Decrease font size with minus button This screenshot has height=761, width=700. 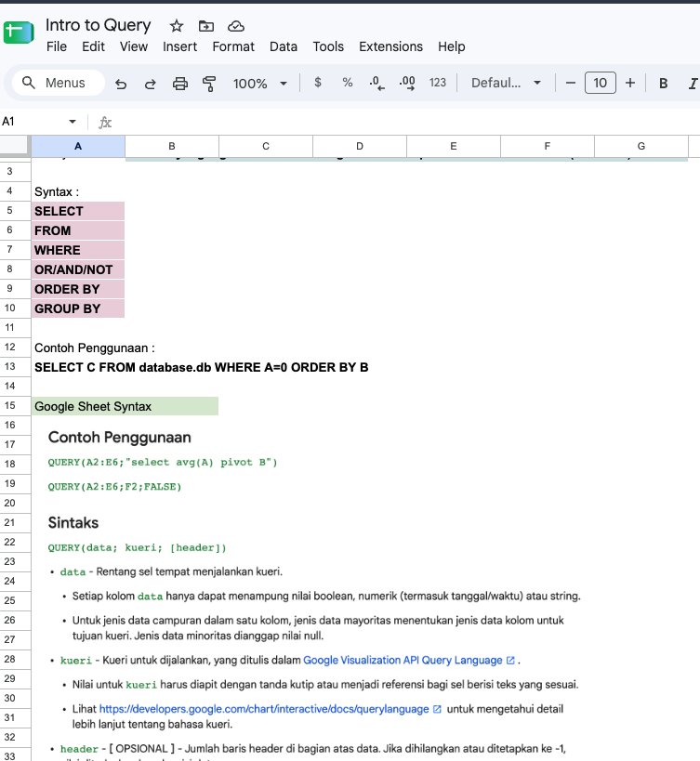point(571,83)
